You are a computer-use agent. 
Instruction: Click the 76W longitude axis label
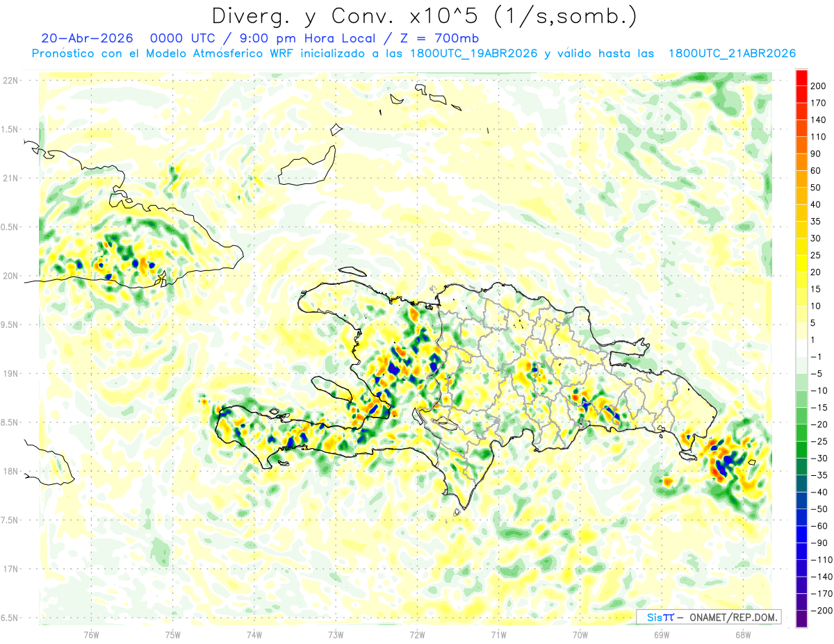click(x=91, y=633)
